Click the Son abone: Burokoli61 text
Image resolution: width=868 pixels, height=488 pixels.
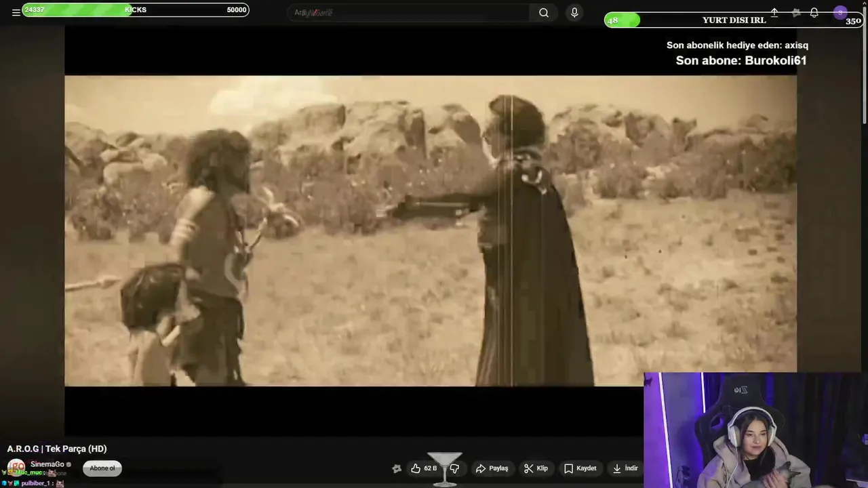point(741,60)
